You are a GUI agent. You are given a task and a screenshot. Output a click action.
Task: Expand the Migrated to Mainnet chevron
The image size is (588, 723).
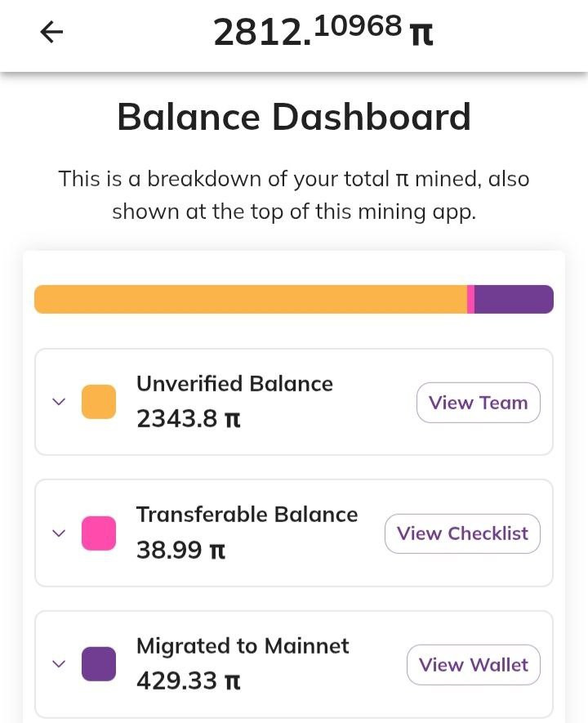click(58, 664)
